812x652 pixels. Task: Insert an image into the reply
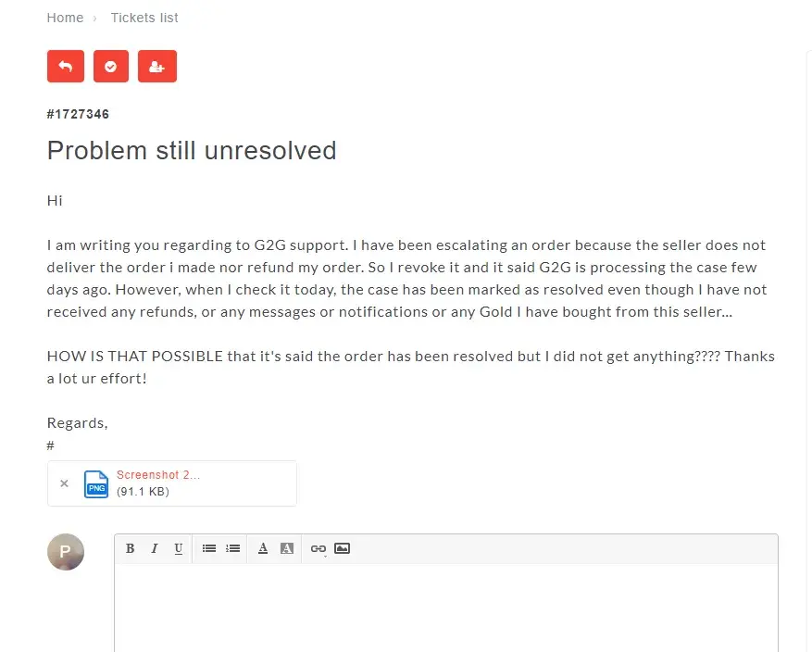pos(342,548)
